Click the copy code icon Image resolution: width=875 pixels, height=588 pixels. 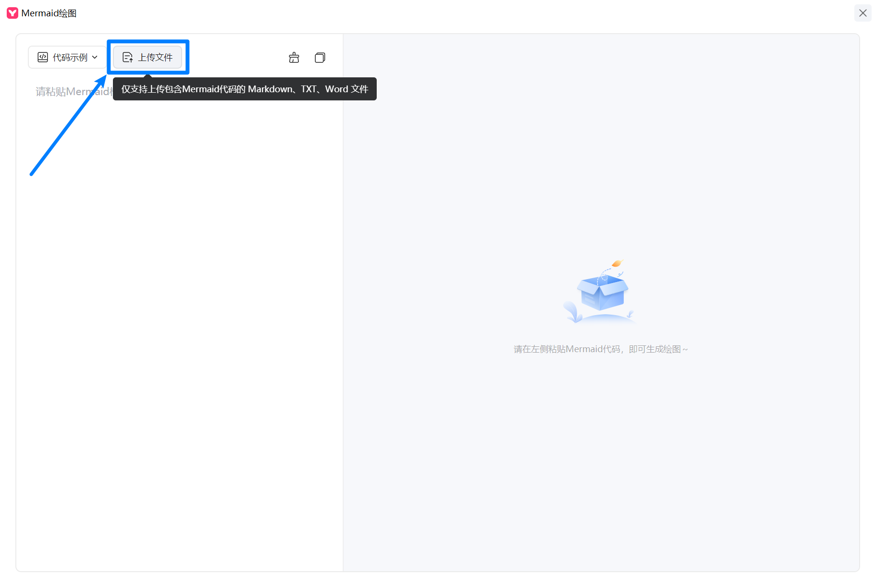320,58
